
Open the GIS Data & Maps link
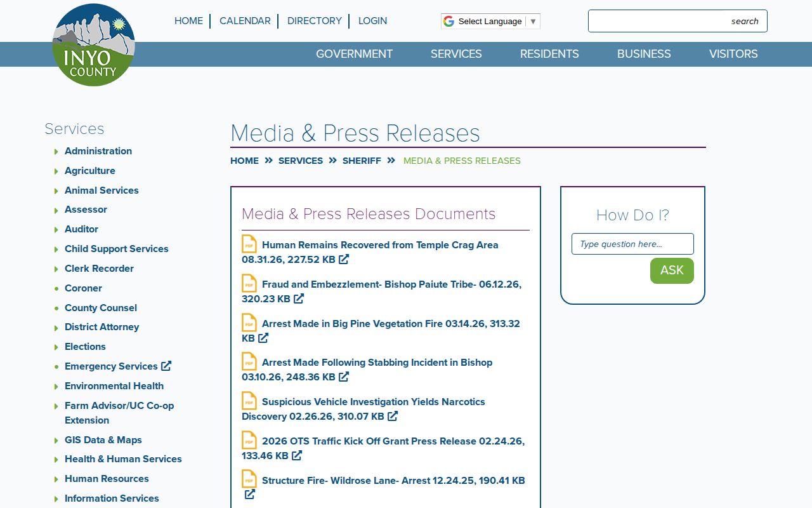[103, 440]
